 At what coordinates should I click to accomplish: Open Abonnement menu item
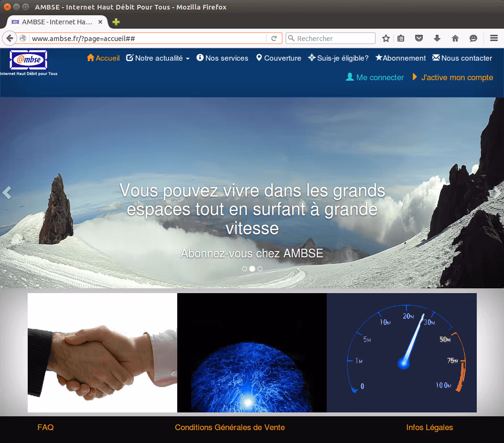[400, 58]
